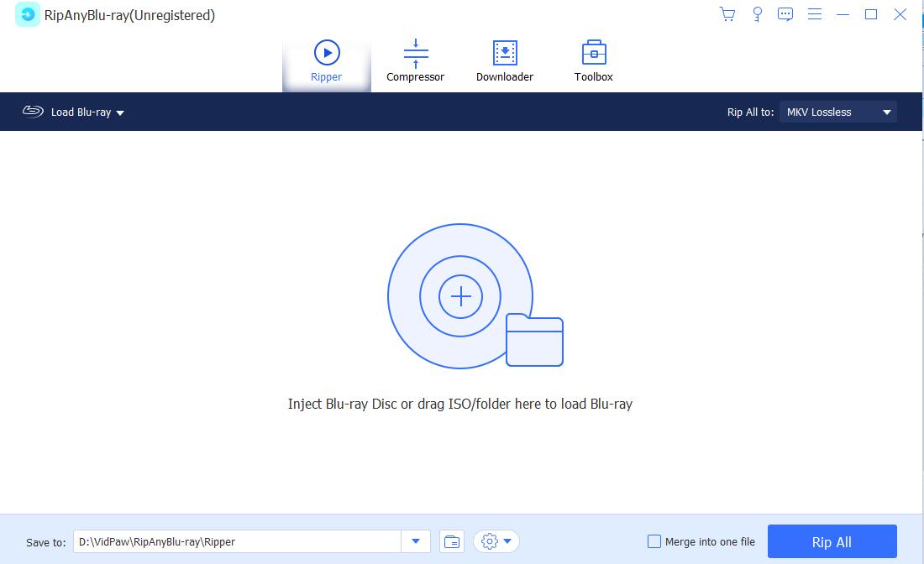Open the hamburger menu icon
The height and width of the screenshot is (564, 924).
tap(815, 14)
